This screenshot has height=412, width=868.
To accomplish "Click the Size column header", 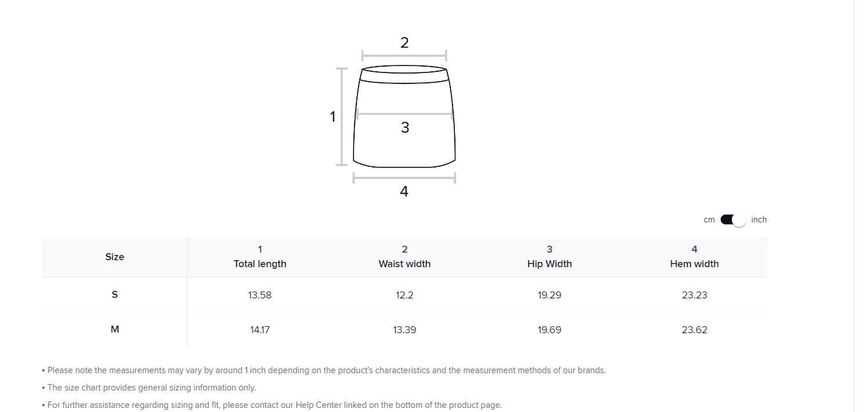I will coord(115,257).
